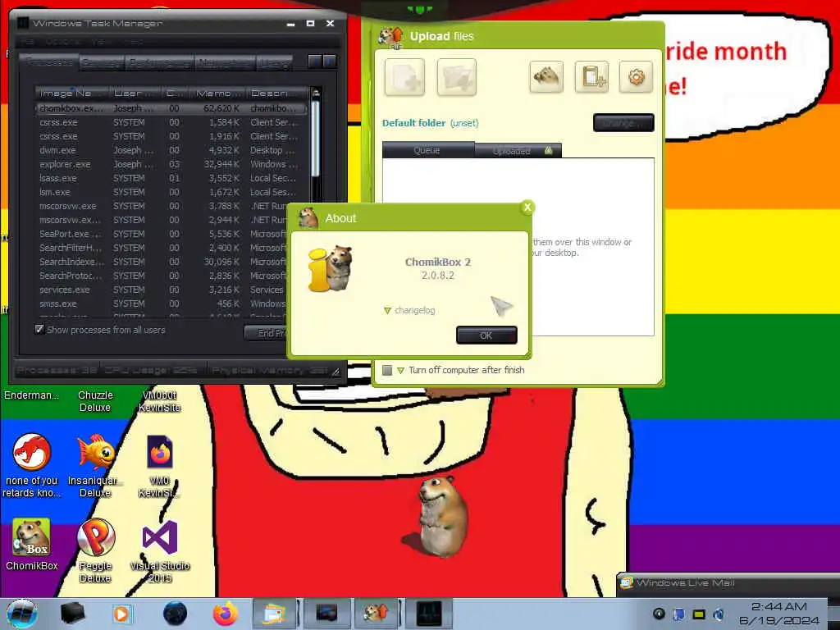Click the floating hamster mascot on the desktop
840x630 pixels.
coord(443,517)
